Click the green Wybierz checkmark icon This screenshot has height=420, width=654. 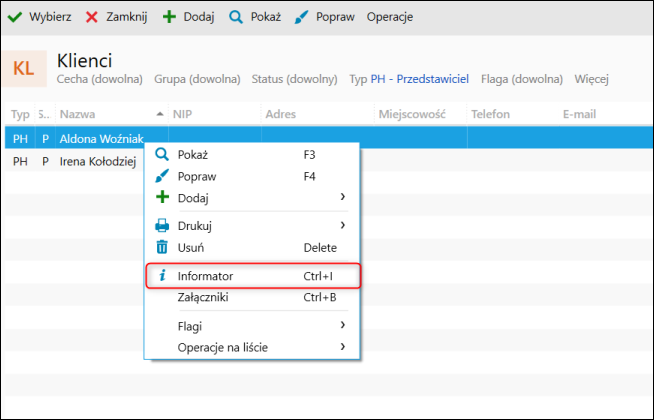15,17
